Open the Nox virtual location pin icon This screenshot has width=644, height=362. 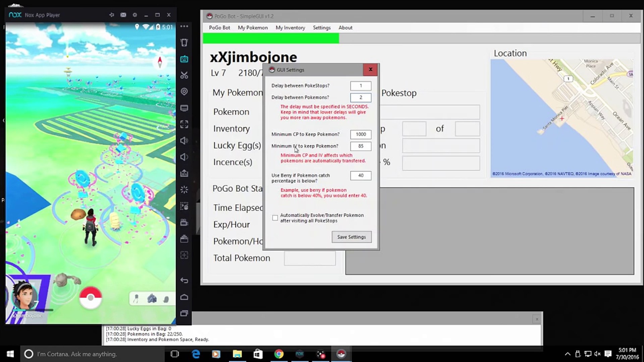coord(184,92)
